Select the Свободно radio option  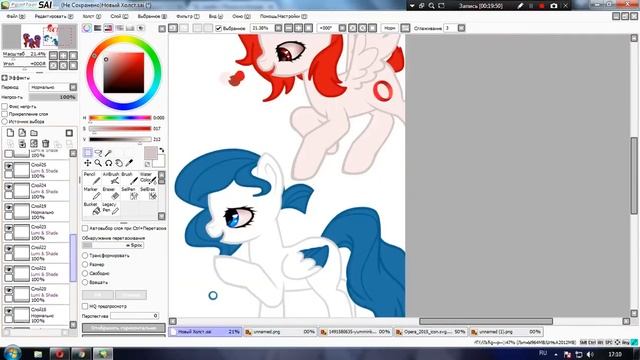click(x=85, y=273)
